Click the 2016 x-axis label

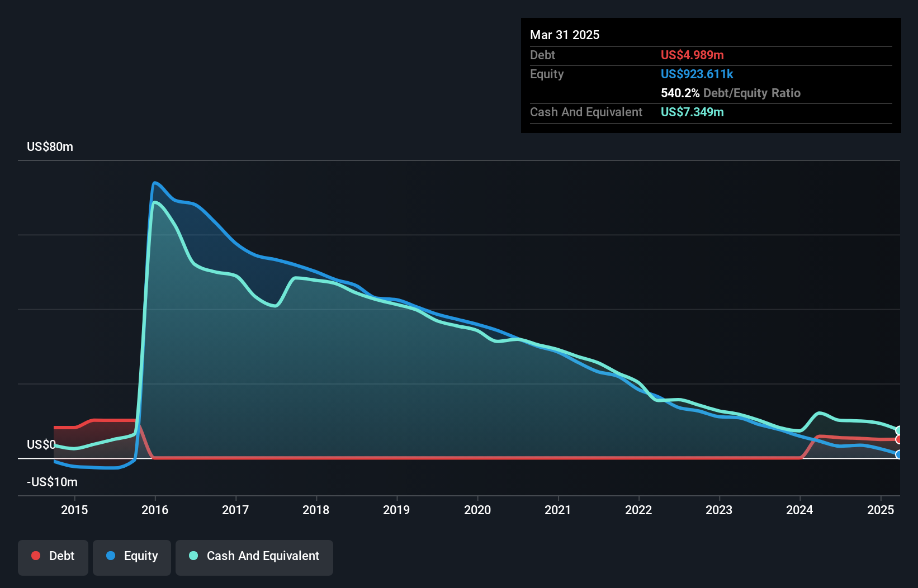tap(155, 510)
